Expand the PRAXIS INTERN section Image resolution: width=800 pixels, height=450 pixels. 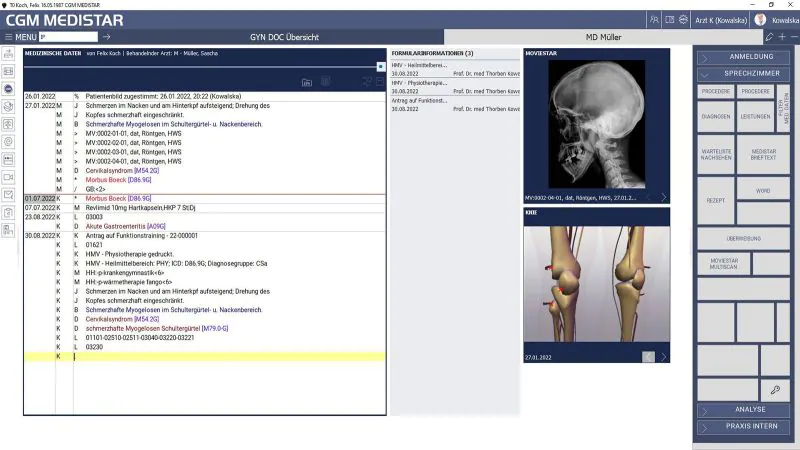click(x=743, y=427)
